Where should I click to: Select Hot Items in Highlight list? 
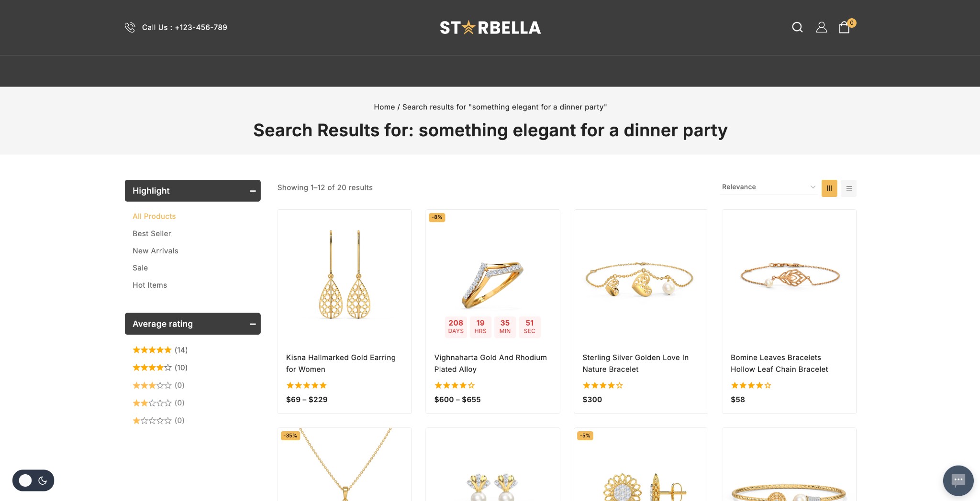tap(150, 285)
